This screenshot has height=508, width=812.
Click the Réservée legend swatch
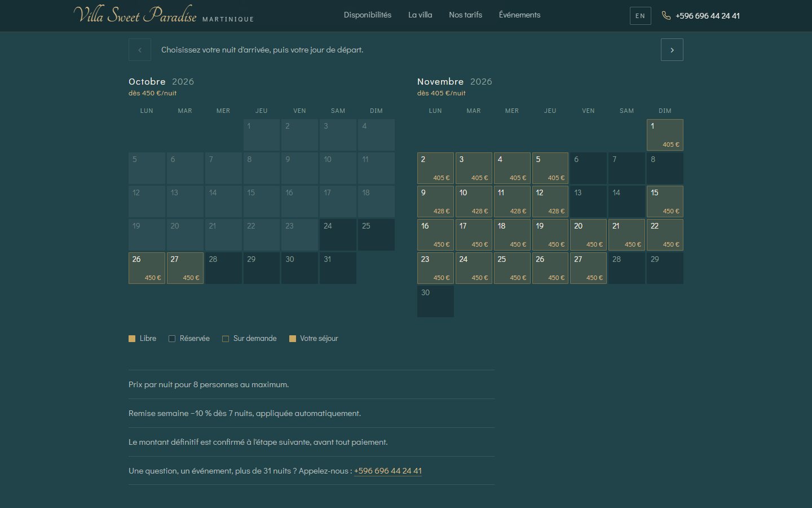[x=172, y=339]
